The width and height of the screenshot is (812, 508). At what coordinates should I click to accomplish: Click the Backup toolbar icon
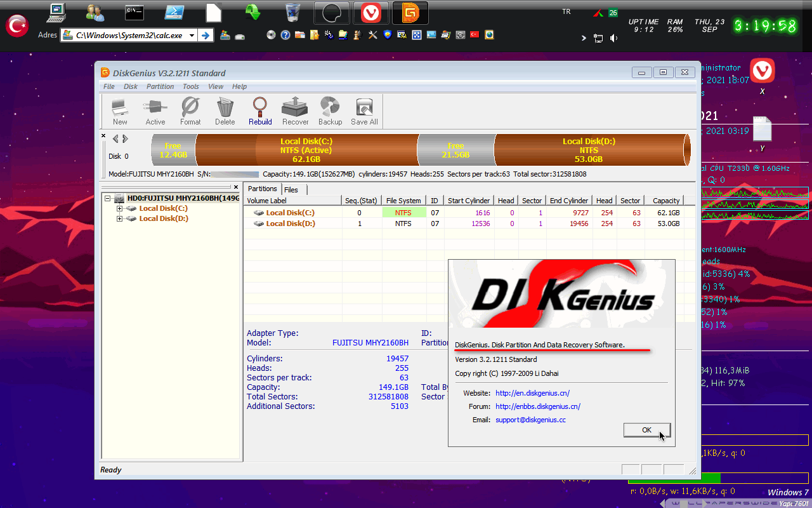pos(330,111)
